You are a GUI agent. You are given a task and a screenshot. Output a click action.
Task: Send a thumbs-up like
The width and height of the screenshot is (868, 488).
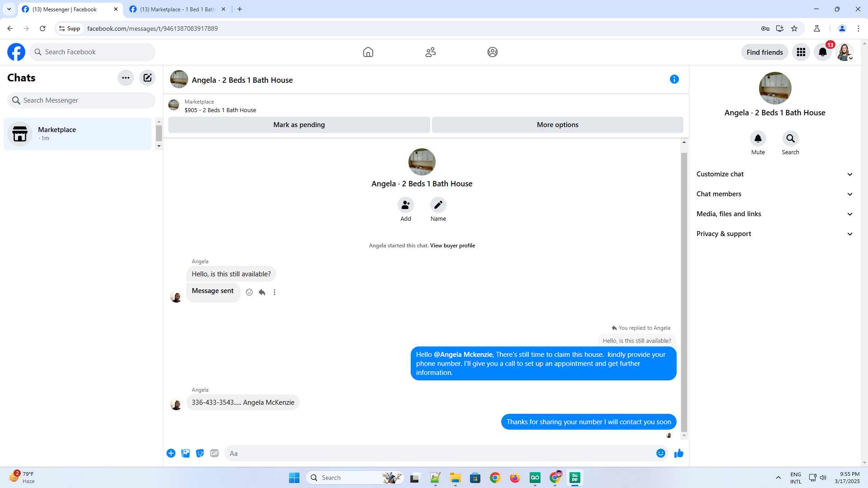679,453
